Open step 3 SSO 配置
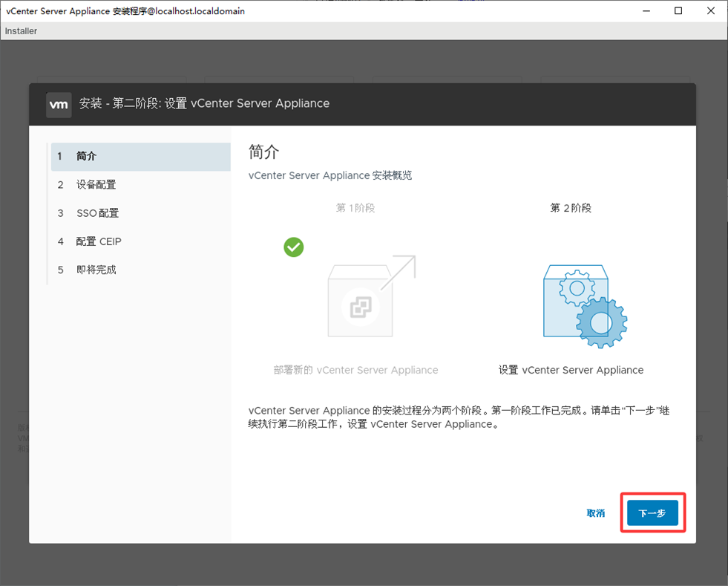 (x=97, y=213)
